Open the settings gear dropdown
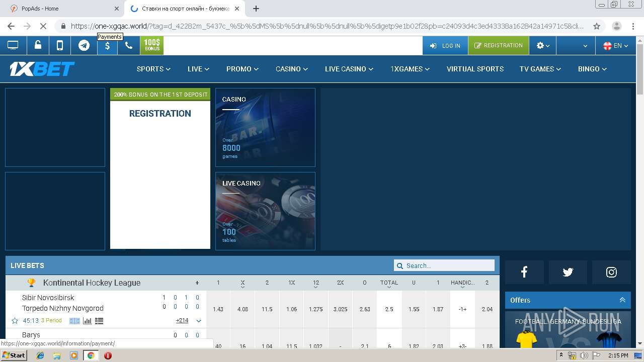This screenshot has height=362, width=644. (543, 45)
